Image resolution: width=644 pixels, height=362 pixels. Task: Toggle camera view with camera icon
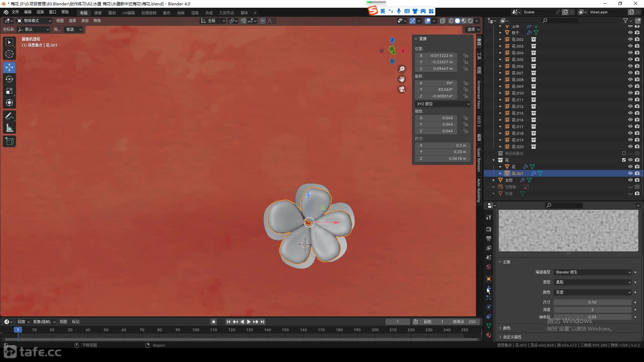[x=402, y=89]
